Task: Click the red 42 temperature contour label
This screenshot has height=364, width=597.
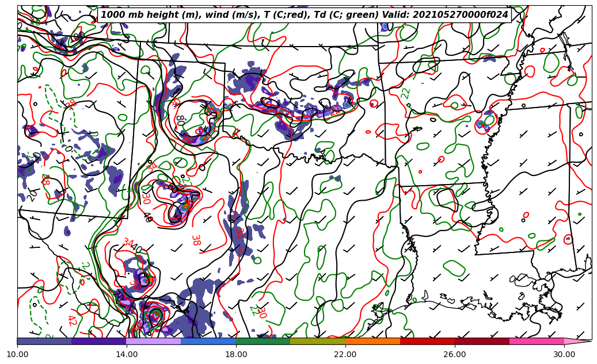Action: pyautogui.click(x=73, y=321)
